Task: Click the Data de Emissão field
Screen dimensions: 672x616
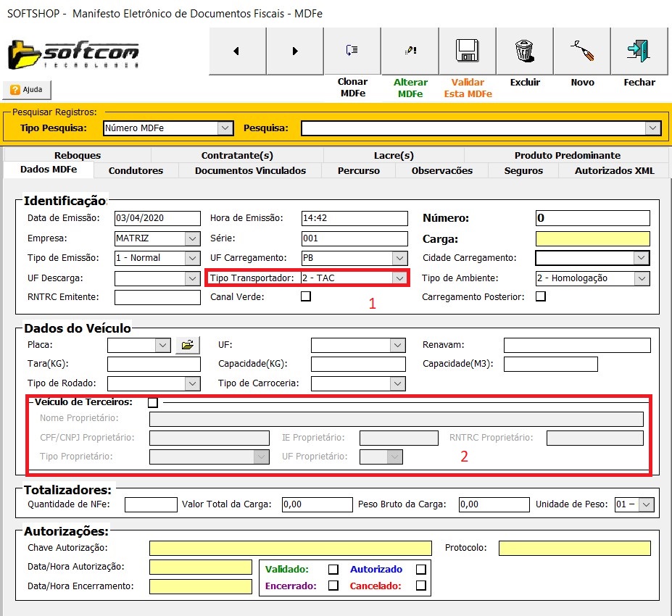Action: click(157, 219)
